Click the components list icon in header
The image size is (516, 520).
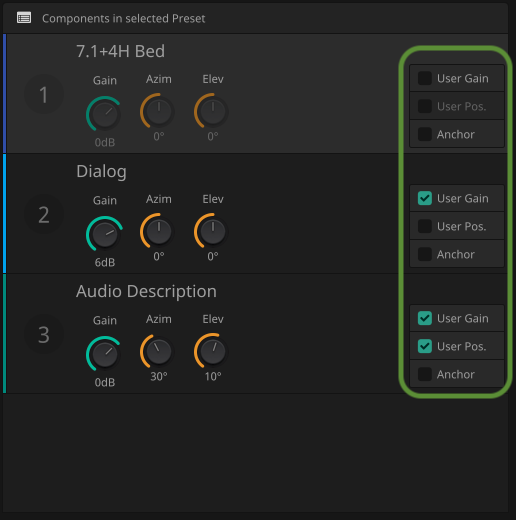tap(24, 18)
